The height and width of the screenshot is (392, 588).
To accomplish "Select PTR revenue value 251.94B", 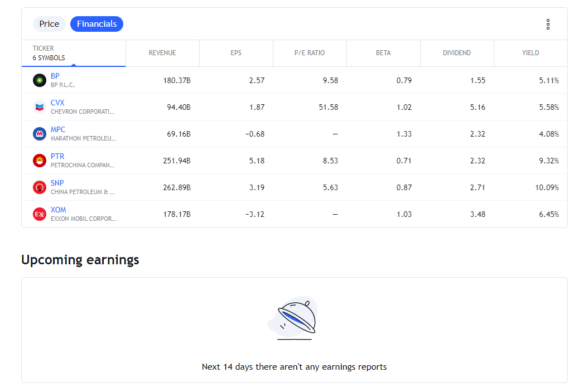I will tap(177, 161).
